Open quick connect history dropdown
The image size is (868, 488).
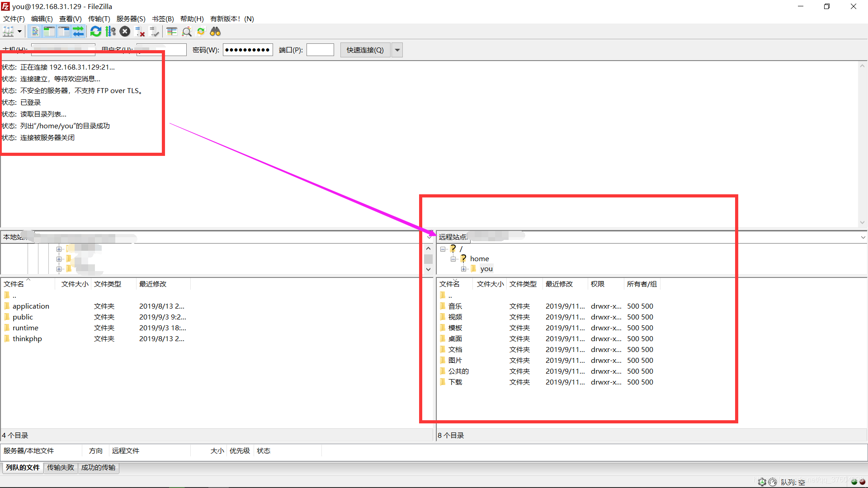click(397, 50)
